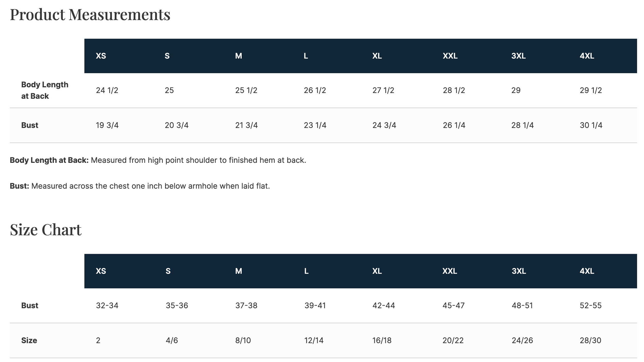Click the 8/10 size value
The width and height of the screenshot is (644, 362).
coord(243,340)
